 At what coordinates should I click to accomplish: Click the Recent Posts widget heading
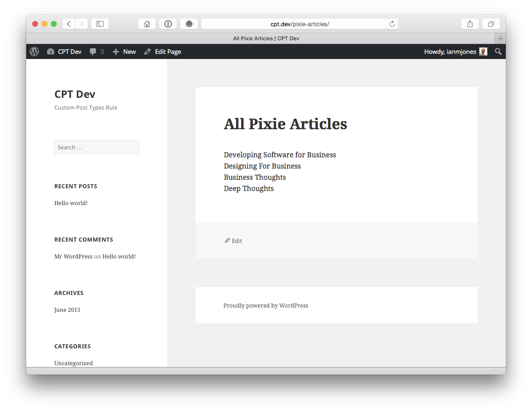tap(76, 186)
